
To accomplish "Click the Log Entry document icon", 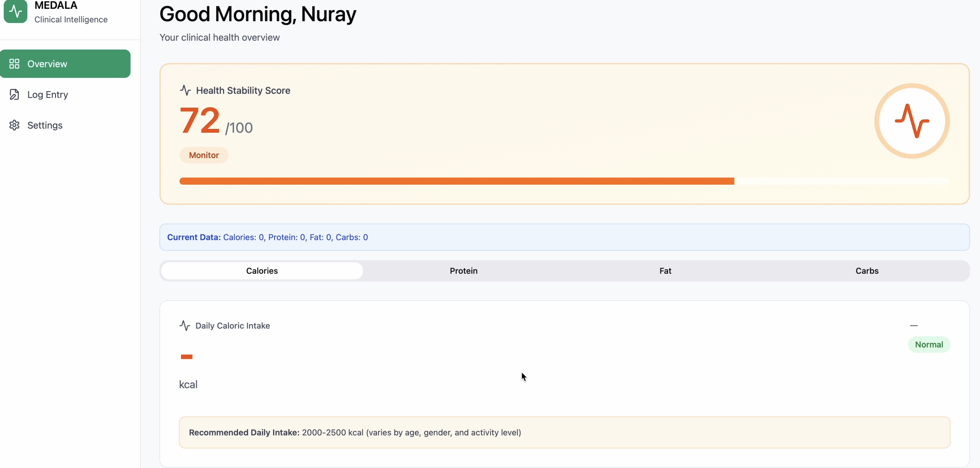I will pyautogui.click(x=14, y=94).
